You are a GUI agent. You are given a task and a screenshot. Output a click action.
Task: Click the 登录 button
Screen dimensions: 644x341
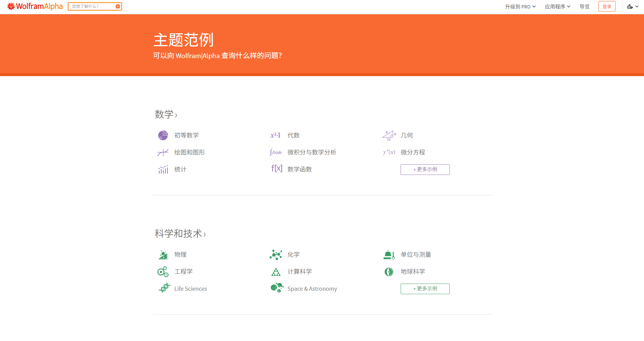607,6
